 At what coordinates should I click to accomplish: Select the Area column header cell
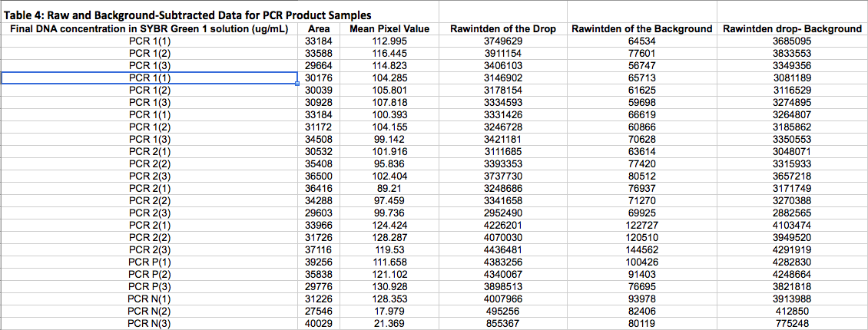pos(317,29)
